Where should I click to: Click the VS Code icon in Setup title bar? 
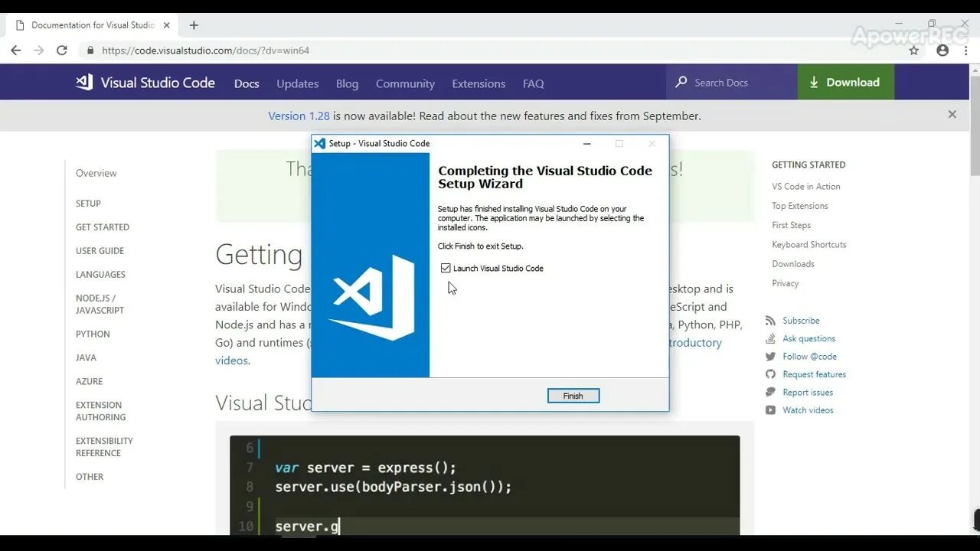point(320,143)
